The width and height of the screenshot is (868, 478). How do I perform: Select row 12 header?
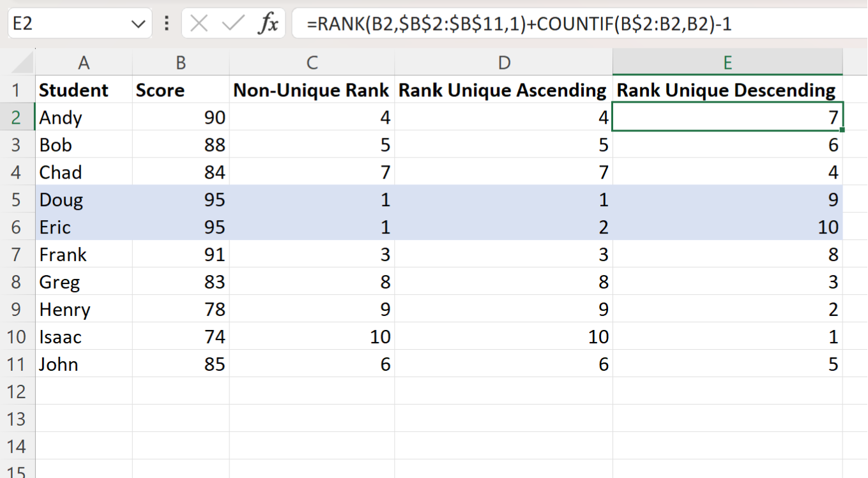click(x=17, y=391)
